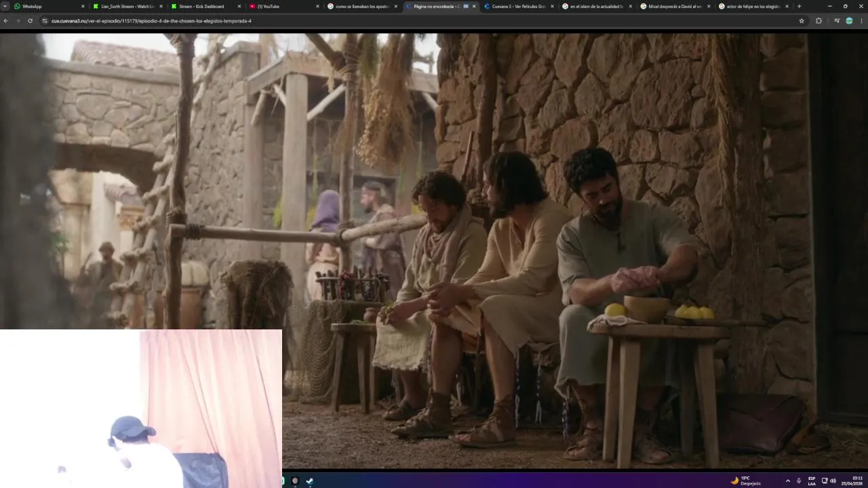Close the Lian_Sorth Stream tab

pyautogui.click(x=161, y=6)
